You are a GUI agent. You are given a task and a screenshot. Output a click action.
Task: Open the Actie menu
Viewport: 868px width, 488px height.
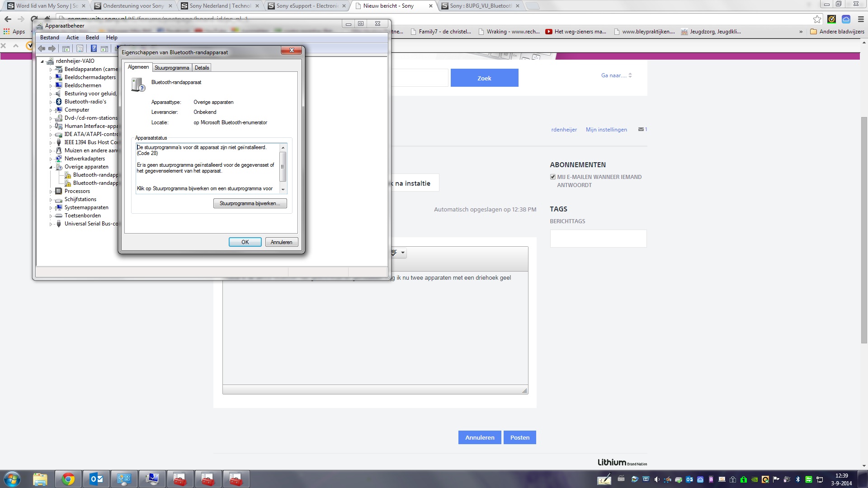coord(72,38)
